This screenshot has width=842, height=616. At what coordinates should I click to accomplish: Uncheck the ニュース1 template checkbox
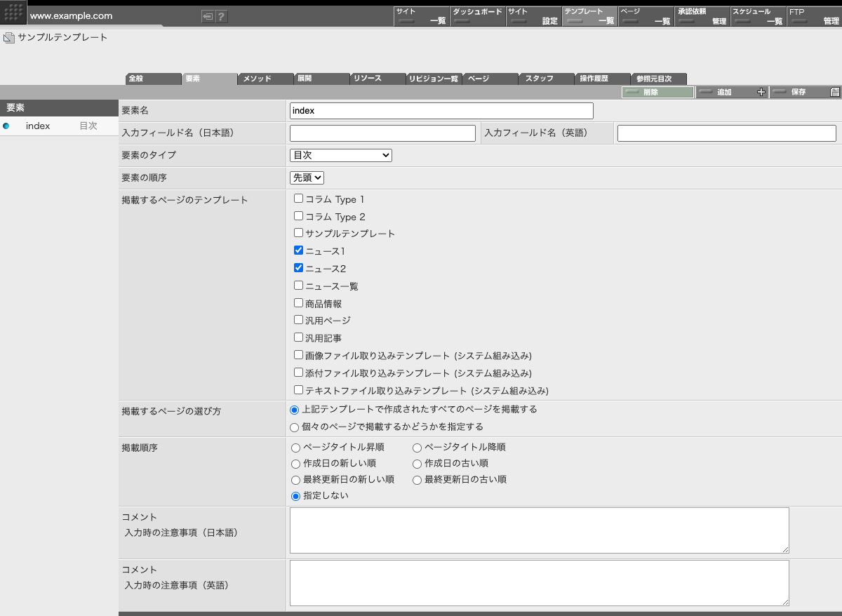[298, 250]
